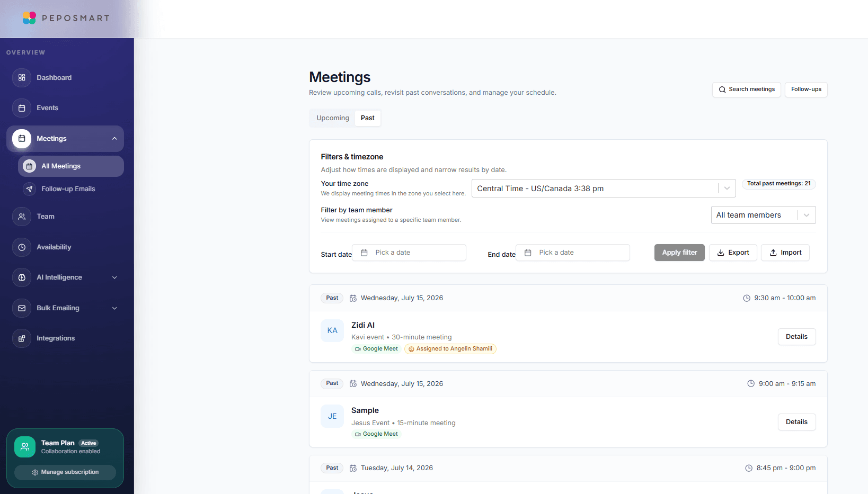Click the Team Plan green users icon
The height and width of the screenshot is (494, 868).
(x=25, y=447)
